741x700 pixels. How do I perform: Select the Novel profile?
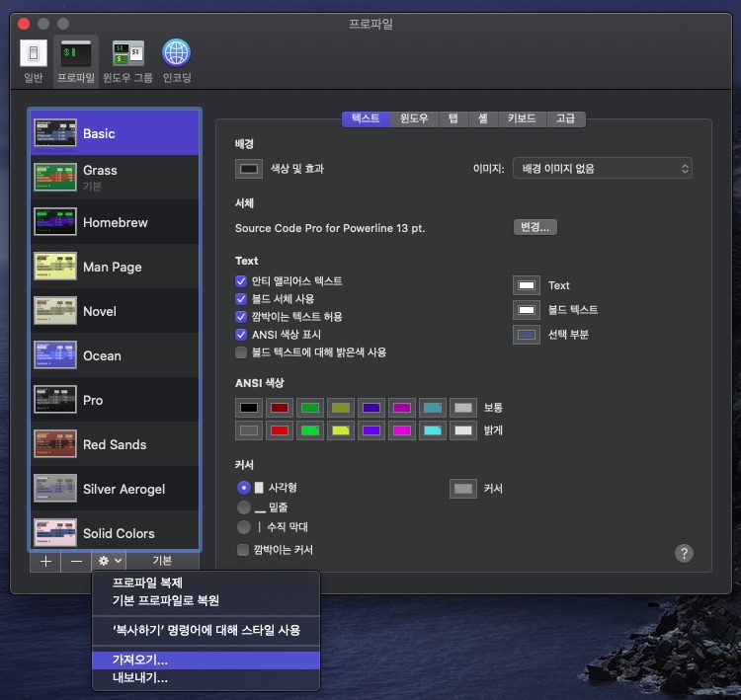click(x=115, y=310)
